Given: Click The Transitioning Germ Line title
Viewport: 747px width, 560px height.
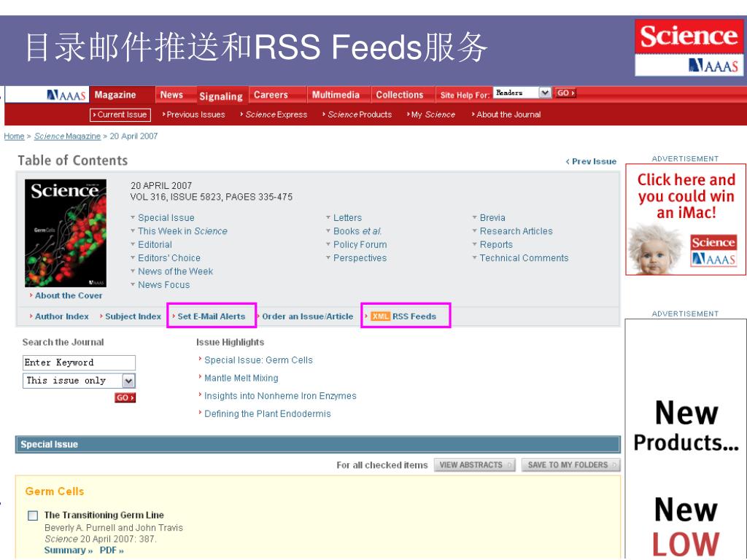Looking at the screenshot, I should tap(104, 516).
